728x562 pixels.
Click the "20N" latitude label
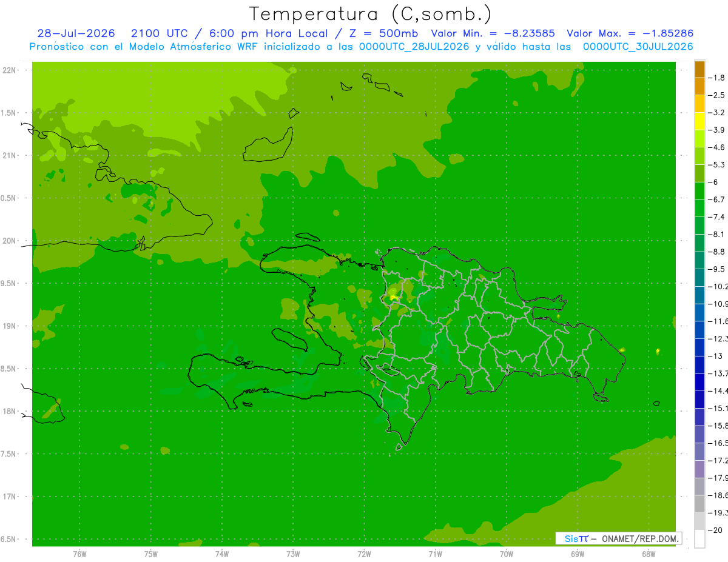coord(10,241)
